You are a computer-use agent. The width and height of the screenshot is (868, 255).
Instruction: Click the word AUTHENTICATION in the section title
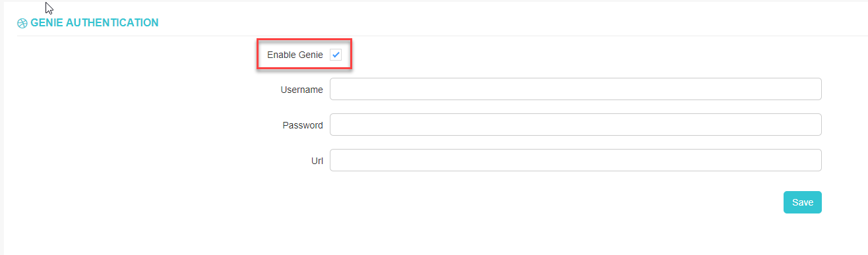pyautogui.click(x=113, y=23)
